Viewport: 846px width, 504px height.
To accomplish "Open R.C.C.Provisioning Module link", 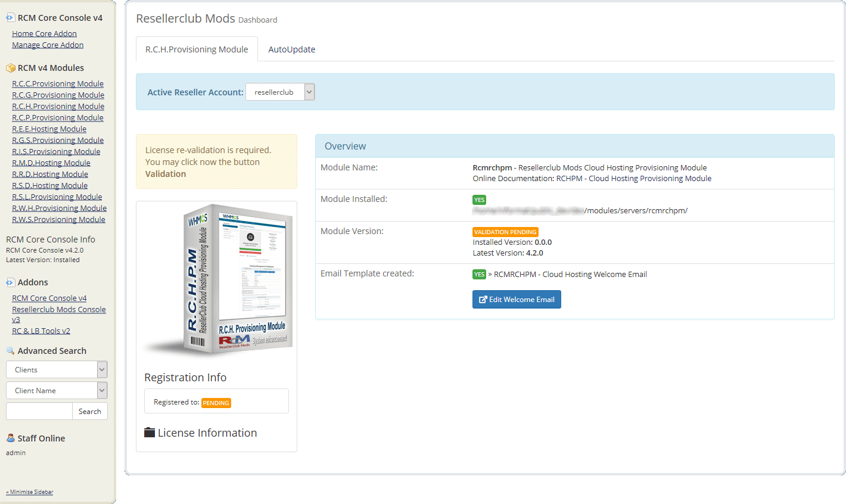I will (58, 83).
